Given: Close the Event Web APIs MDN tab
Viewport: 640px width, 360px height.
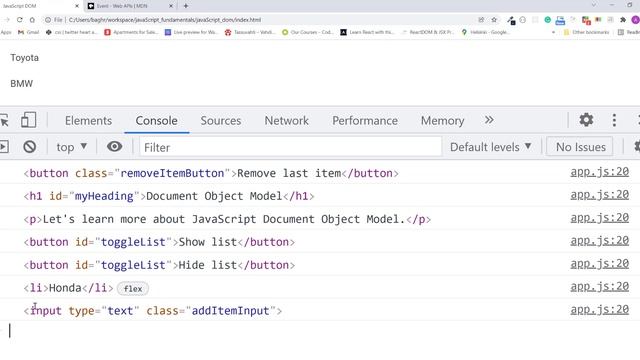Looking at the screenshot, I should 171,6.
